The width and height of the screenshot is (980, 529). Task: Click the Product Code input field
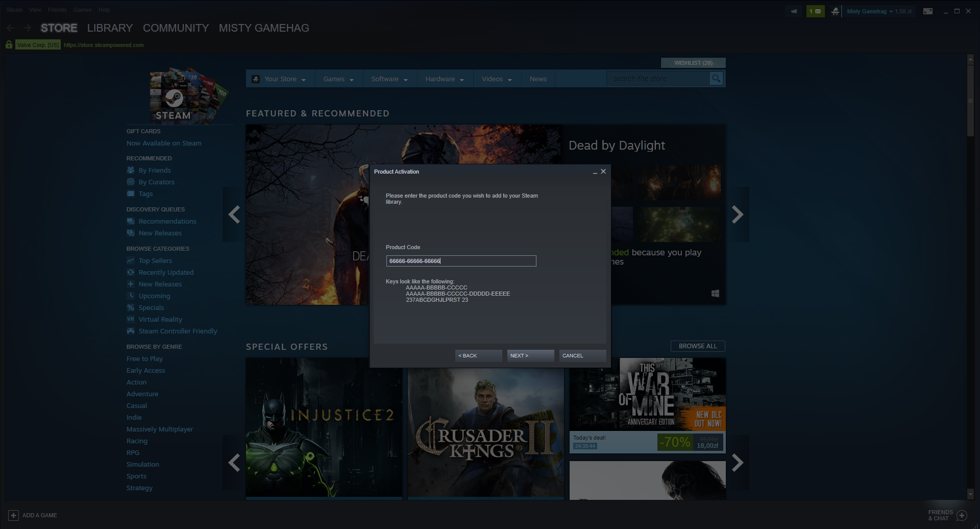tap(461, 261)
